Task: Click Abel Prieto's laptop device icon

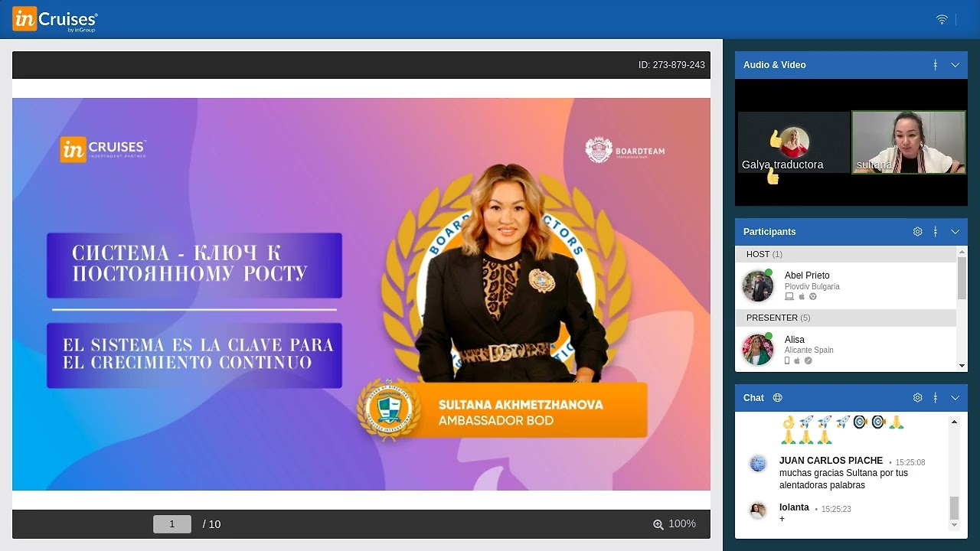Action: pos(789,297)
